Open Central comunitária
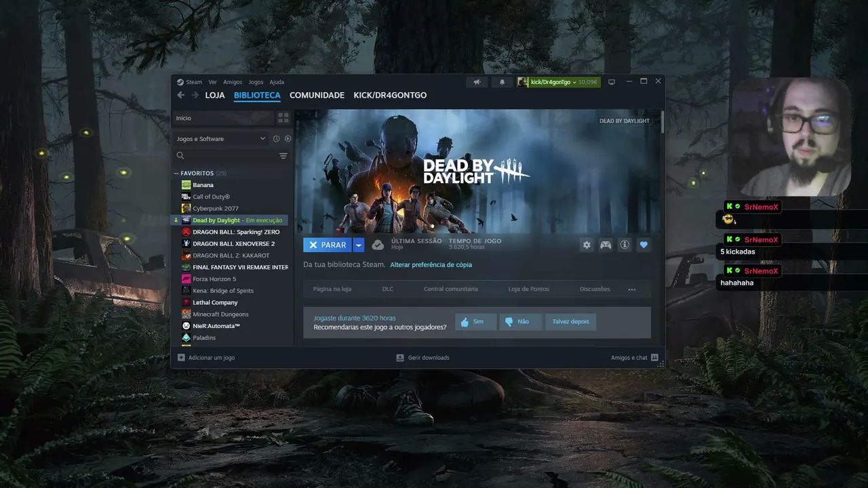The width and height of the screenshot is (868, 488). [x=451, y=289]
